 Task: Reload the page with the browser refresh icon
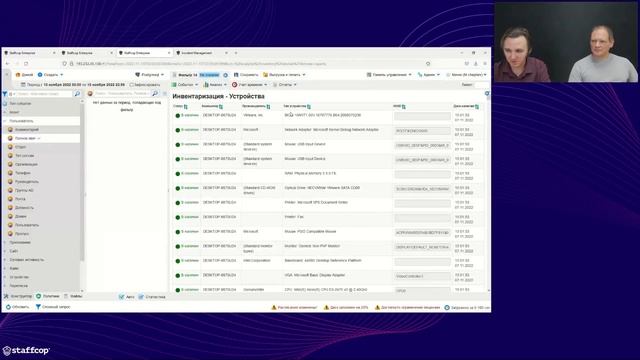tap(26, 64)
